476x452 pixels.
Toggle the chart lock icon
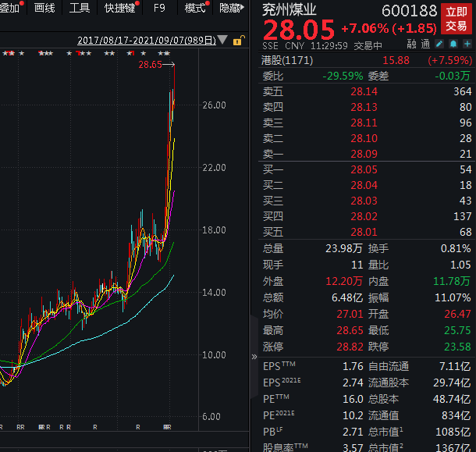(x=237, y=41)
